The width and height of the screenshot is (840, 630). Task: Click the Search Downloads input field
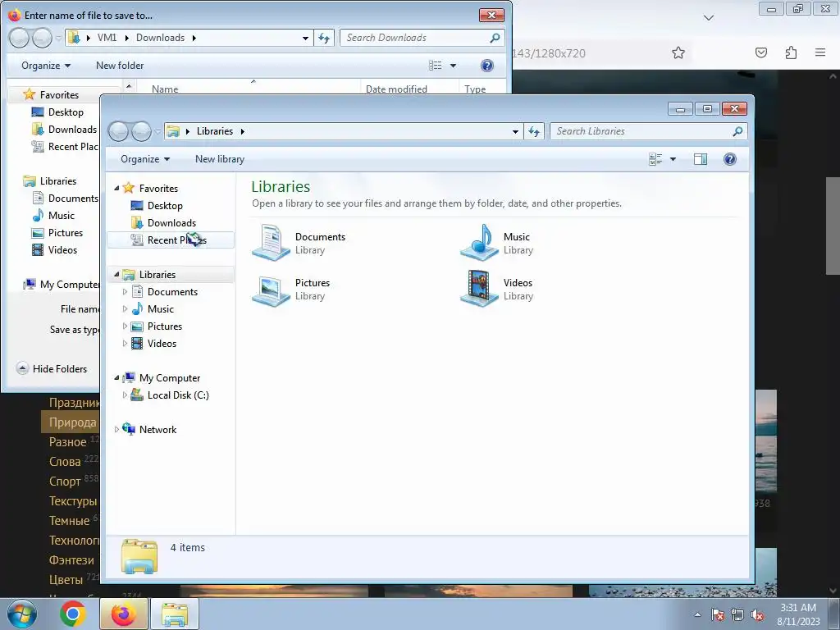[415, 38]
